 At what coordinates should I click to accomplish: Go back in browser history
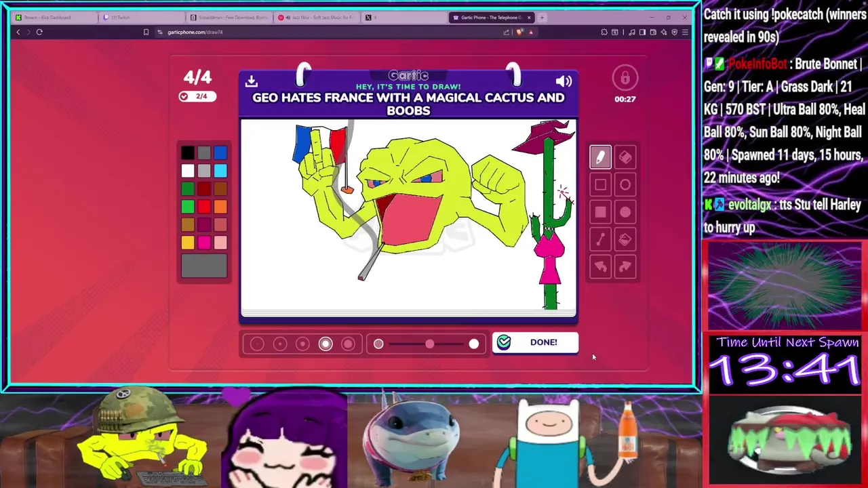(18, 32)
